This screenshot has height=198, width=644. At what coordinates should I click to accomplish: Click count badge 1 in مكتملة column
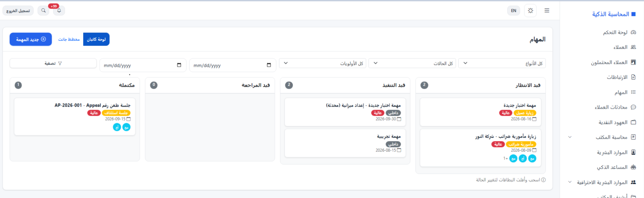pyautogui.click(x=18, y=85)
